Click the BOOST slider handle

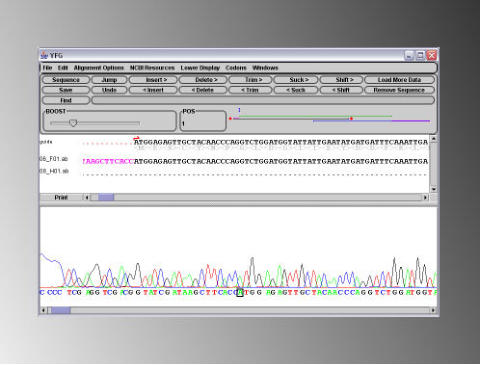click(x=73, y=123)
